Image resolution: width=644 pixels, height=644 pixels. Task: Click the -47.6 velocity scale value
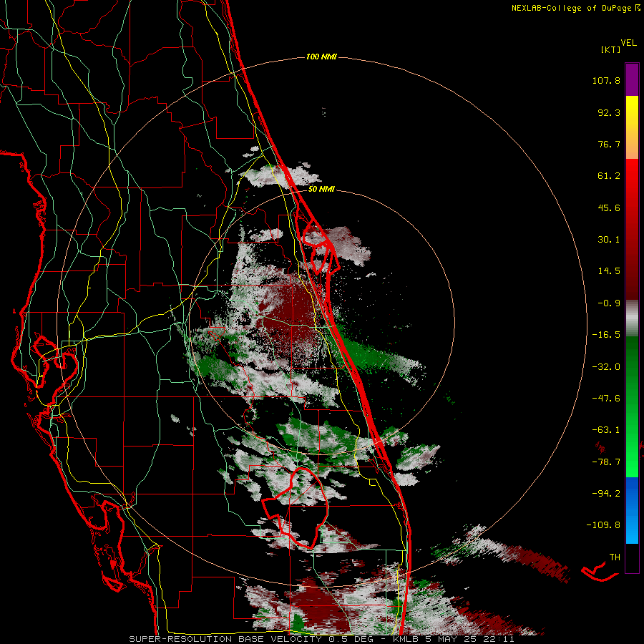pyautogui.click(x=606, y=399)
